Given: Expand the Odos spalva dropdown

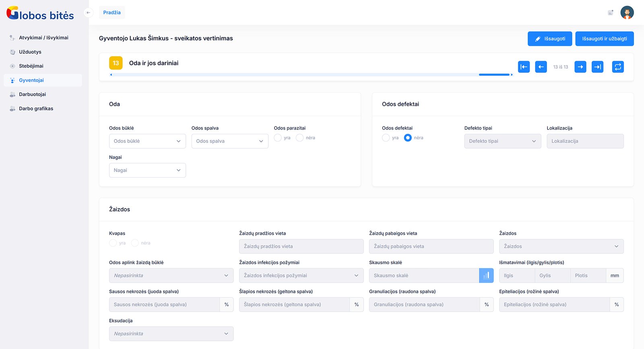Looking at the screenshot, I should click(230, 141).
